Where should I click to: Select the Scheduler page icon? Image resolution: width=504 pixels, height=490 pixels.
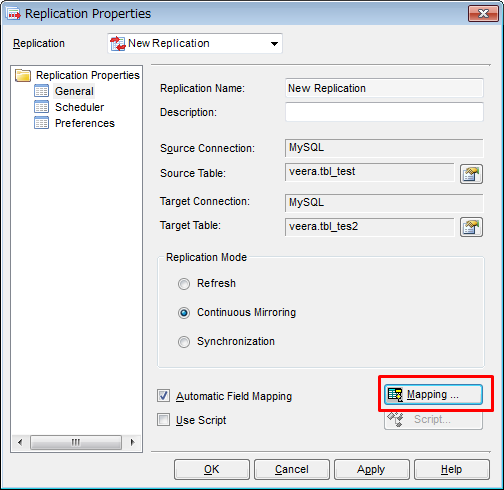41,107
